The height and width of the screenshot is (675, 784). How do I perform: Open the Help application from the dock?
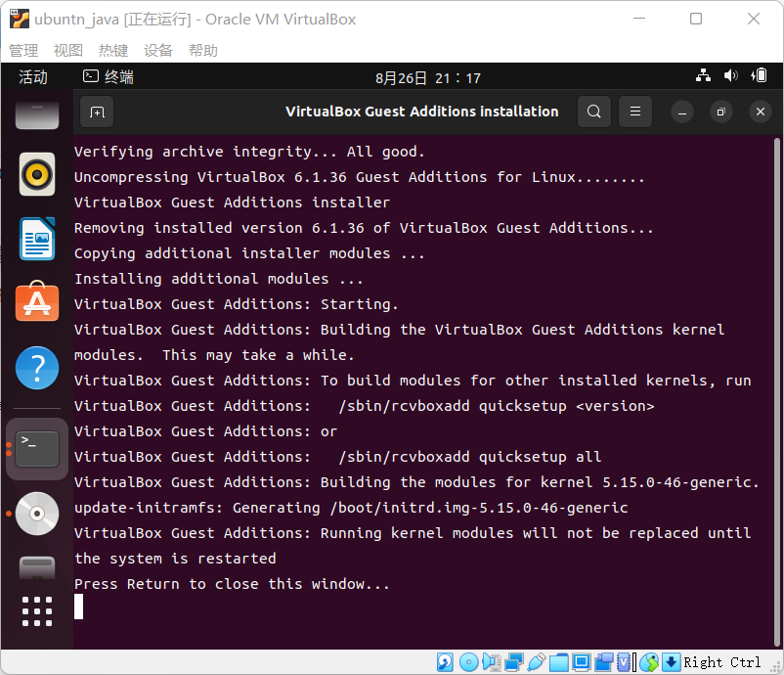37,368
